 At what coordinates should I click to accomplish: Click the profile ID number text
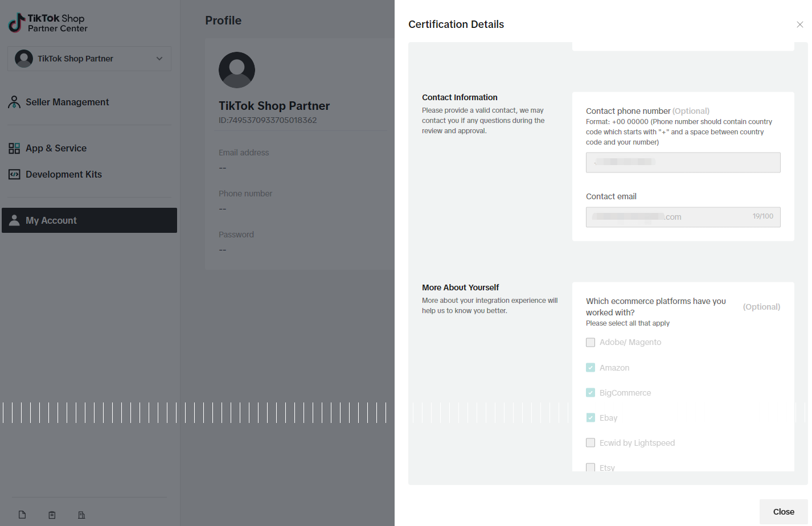click(268, 120)
